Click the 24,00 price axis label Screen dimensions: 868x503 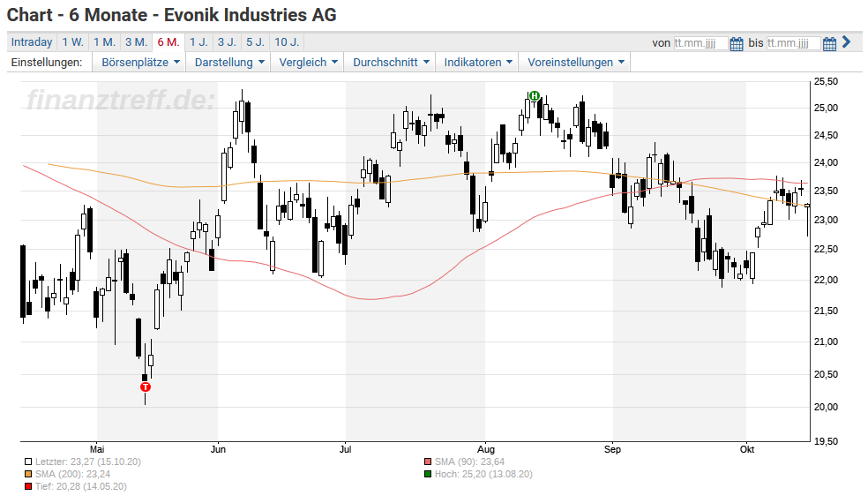(826, 163)
